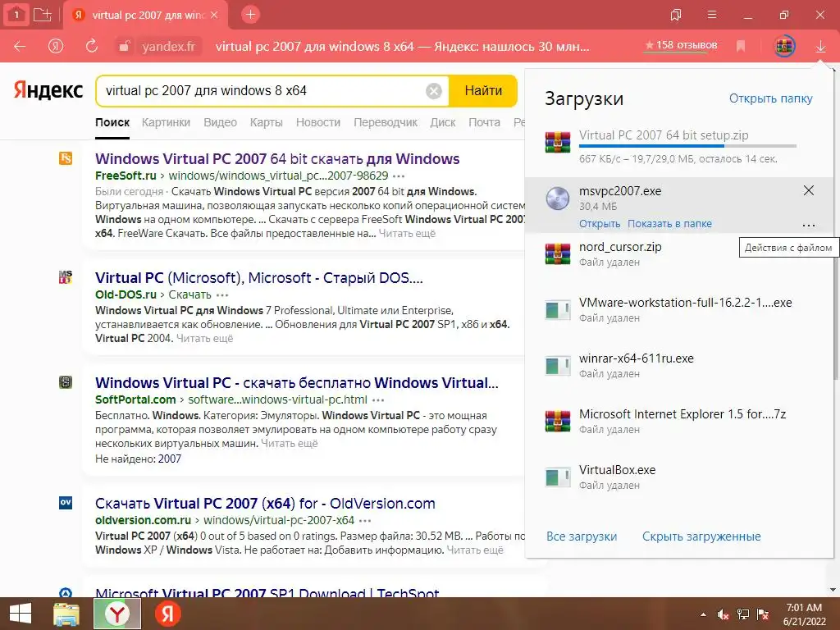Select the VirtualBox.exe download entry
This screenshot has width=840, height=630.
click(678, 477)
